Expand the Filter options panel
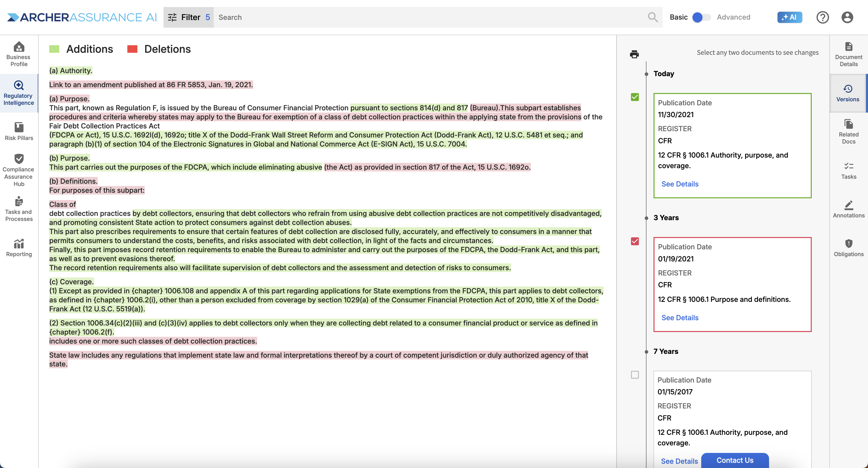The image size is (868, 468). [188, 17]
